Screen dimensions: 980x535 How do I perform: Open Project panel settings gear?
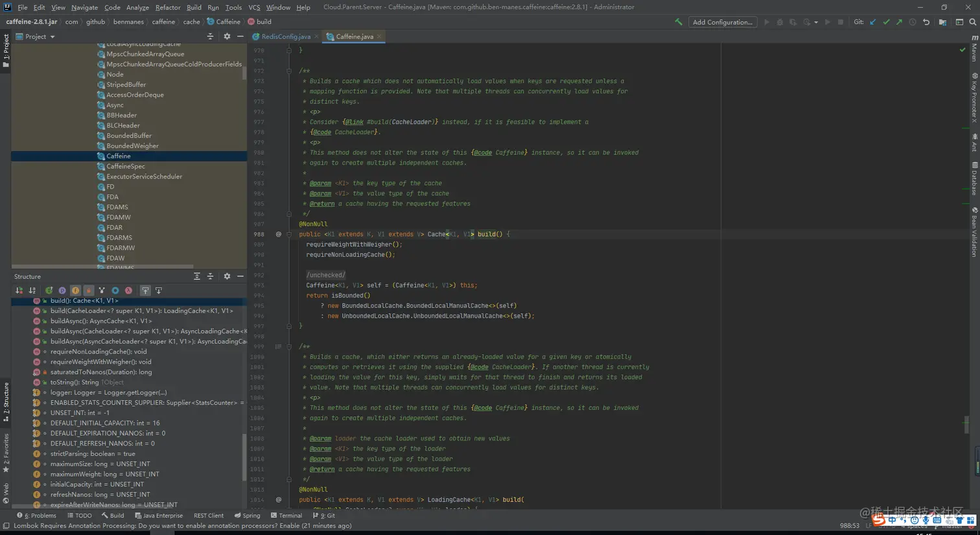click(227, 36)
